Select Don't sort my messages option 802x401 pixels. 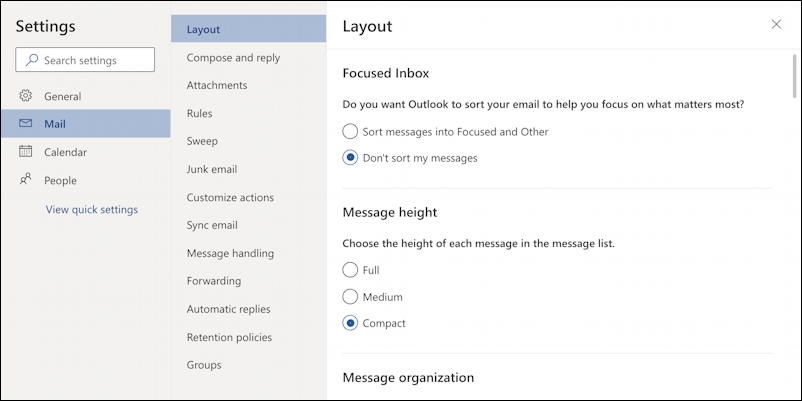(350, 158)
